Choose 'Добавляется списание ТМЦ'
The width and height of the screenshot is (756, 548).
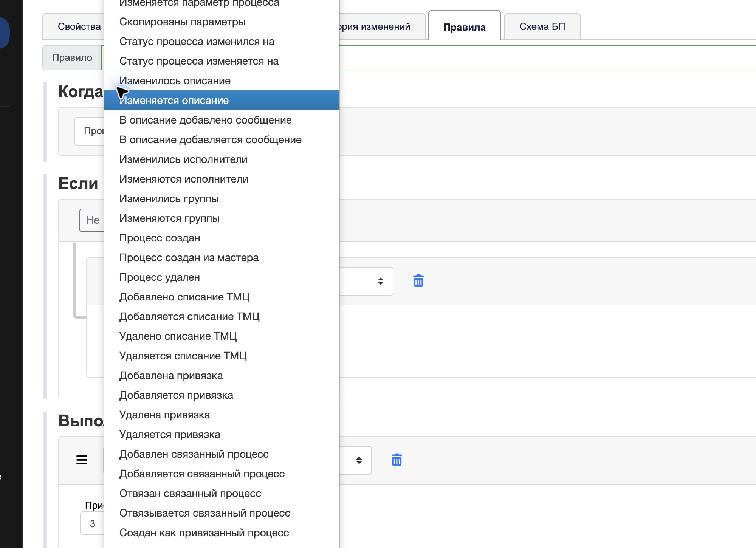[x=222, y=316]
